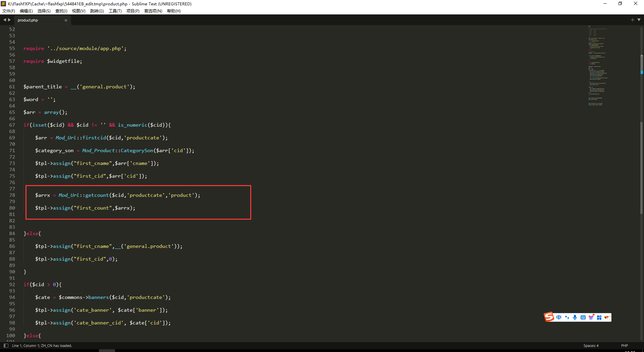
Task: Open the IME skin shirt icon
Action: click(591, 317)
